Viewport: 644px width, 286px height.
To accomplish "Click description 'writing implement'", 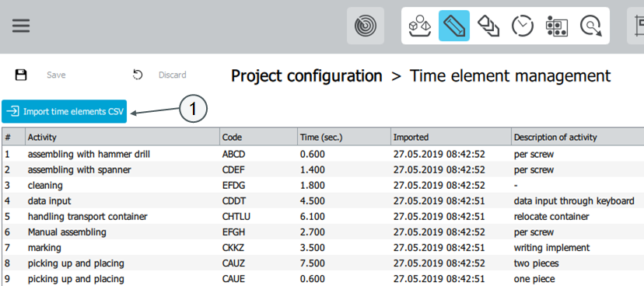I will pyautogui.click(x=551, y=248).
